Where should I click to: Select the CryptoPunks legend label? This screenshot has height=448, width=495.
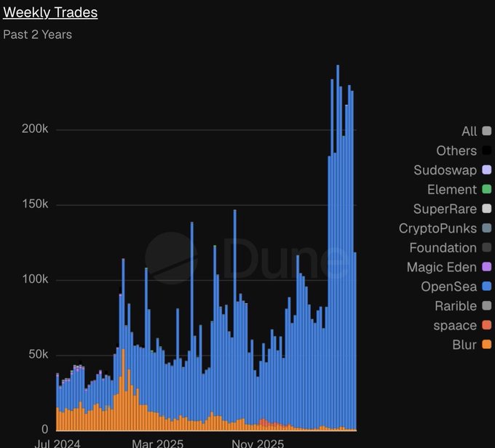tap(438, 229)
